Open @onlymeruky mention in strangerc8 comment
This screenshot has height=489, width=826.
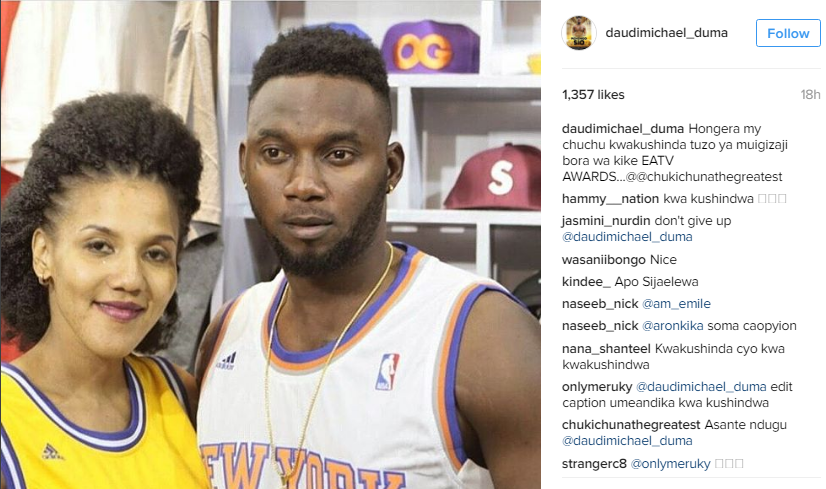point(671,464)
